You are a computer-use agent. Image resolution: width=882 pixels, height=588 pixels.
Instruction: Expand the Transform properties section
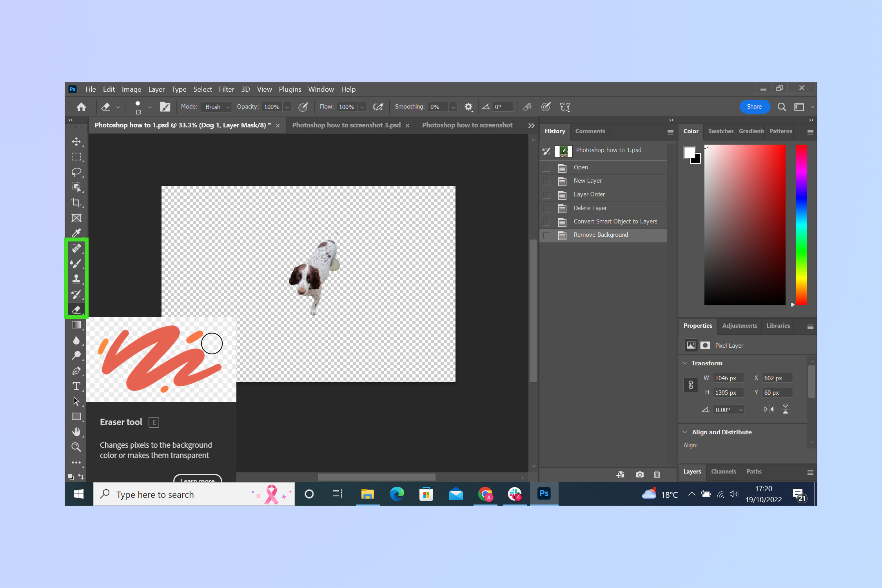pyautogui.click(x=688, y=363)
